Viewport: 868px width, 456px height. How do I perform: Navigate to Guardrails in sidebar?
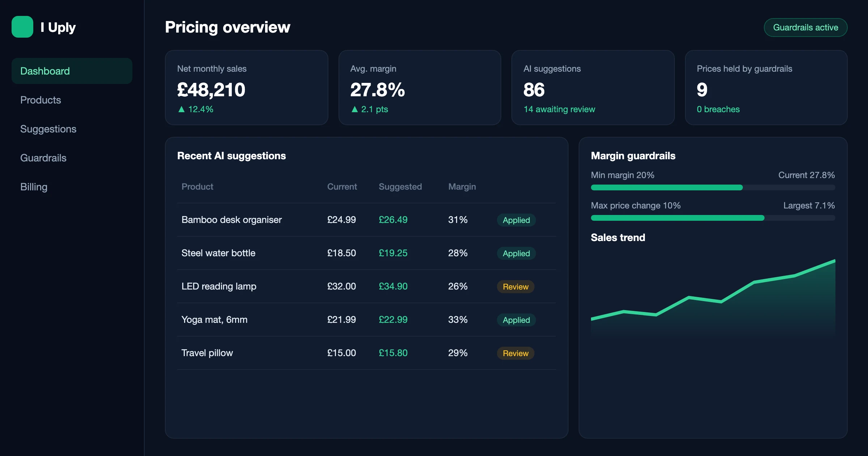(x=72, y=158)
